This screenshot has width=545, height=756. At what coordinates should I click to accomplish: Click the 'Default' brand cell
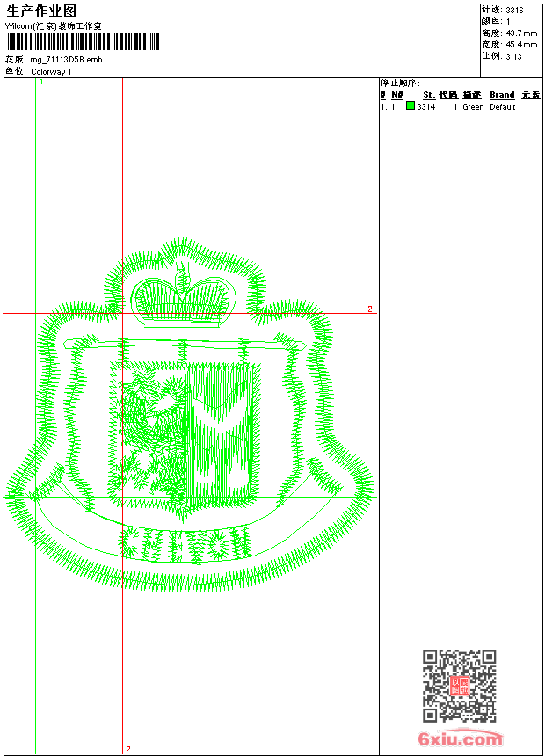pos(503,107)
